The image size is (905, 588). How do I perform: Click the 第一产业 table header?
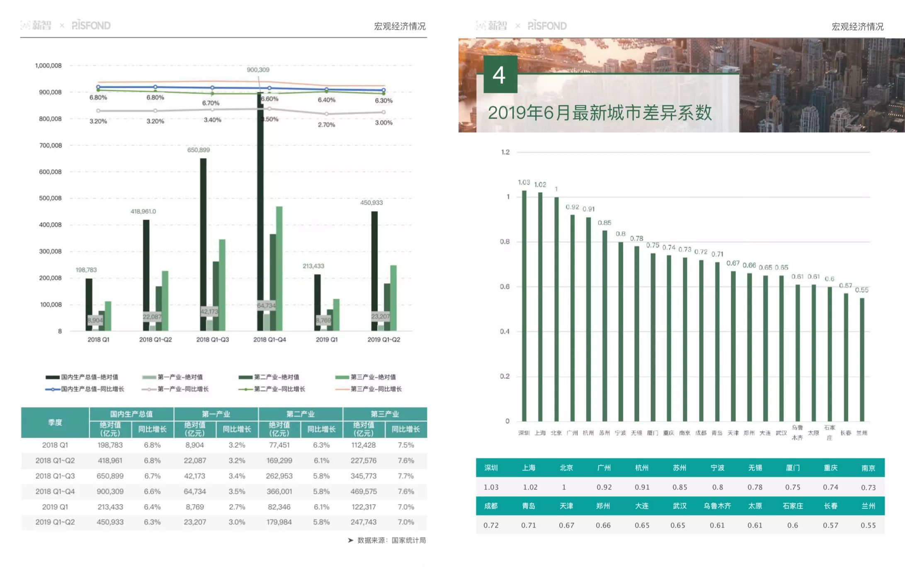click(216, 414)
